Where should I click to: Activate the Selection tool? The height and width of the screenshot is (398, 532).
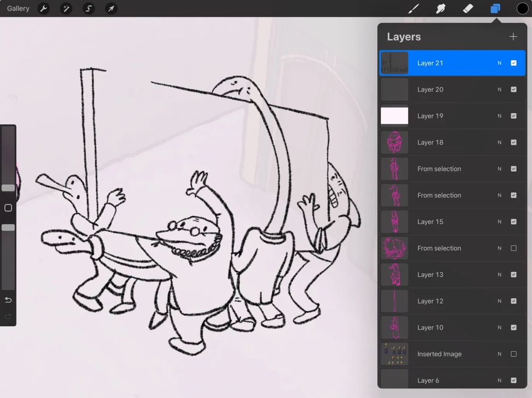tap(88, 9)
